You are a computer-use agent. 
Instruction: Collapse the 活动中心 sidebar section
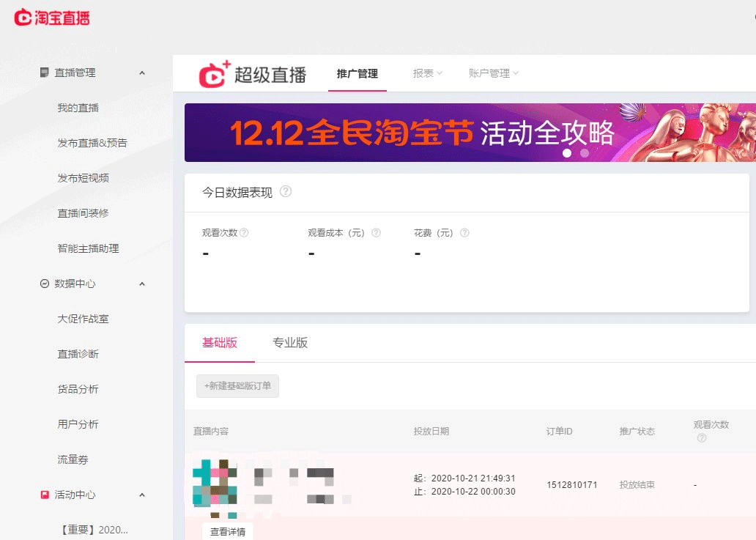click(x=142, y=495)
